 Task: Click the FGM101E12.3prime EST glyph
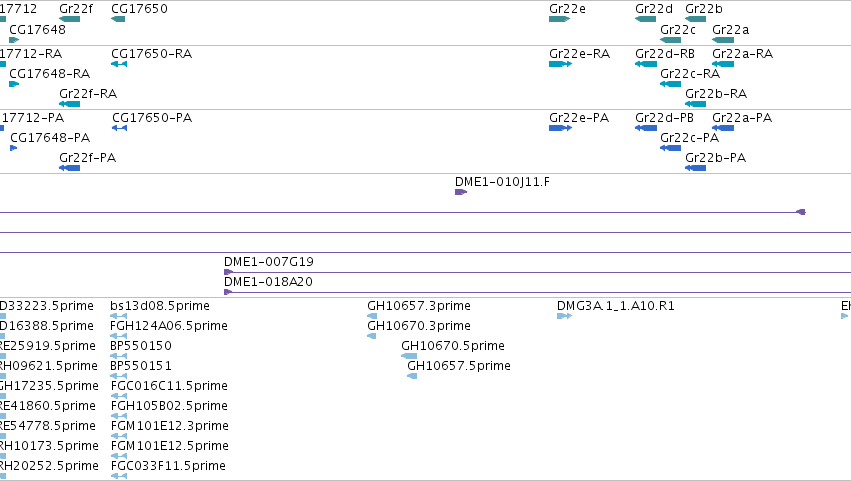(119, 436)
